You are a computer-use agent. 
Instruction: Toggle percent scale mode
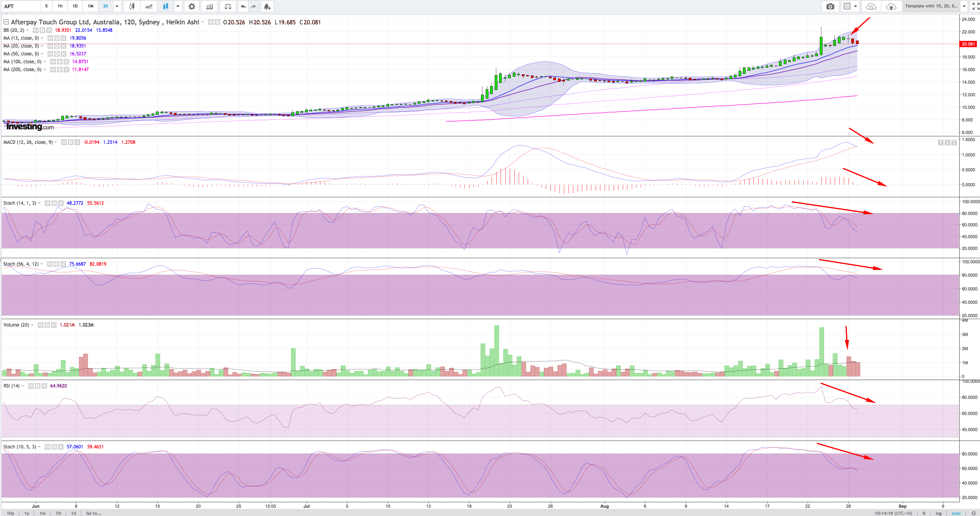pyautogui.click(x=924, y=513)
